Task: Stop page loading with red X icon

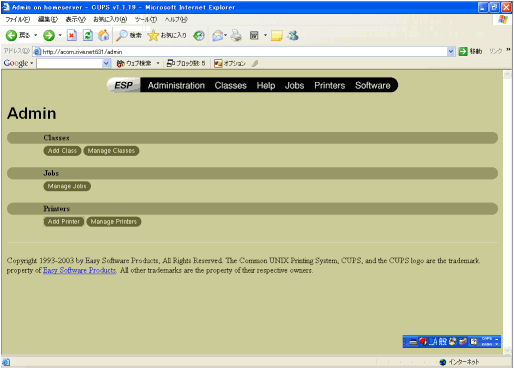Action: point(72,35)
